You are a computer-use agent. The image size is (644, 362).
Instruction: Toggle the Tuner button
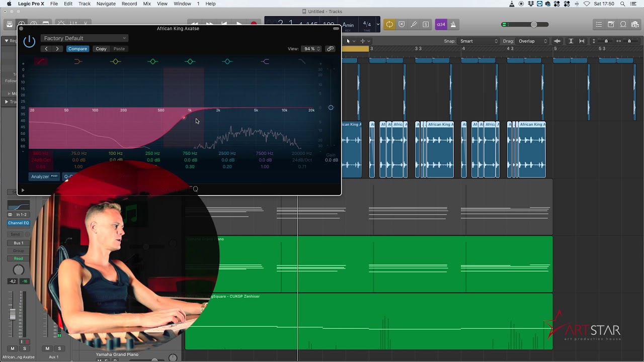point(414,24)
